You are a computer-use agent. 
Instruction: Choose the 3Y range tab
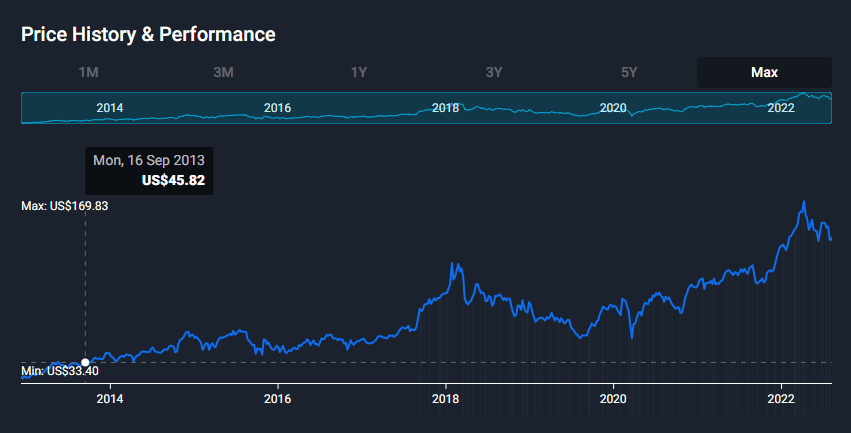point(494,72)
